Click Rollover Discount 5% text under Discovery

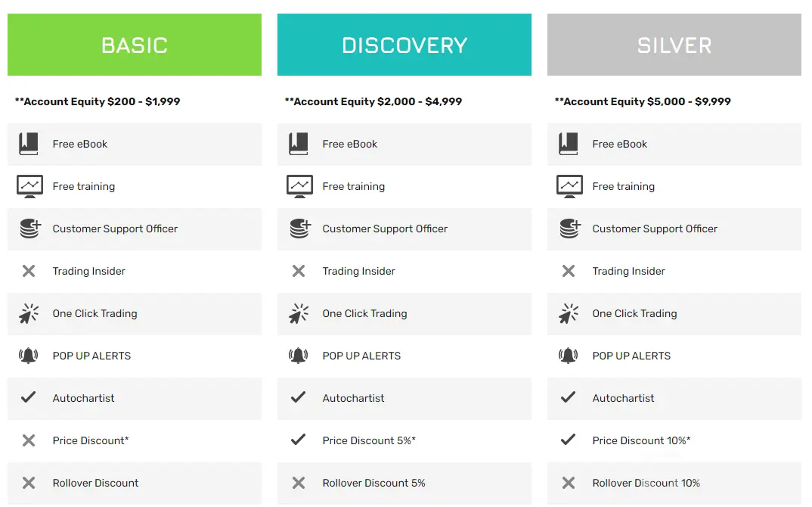tap(373, 483)
